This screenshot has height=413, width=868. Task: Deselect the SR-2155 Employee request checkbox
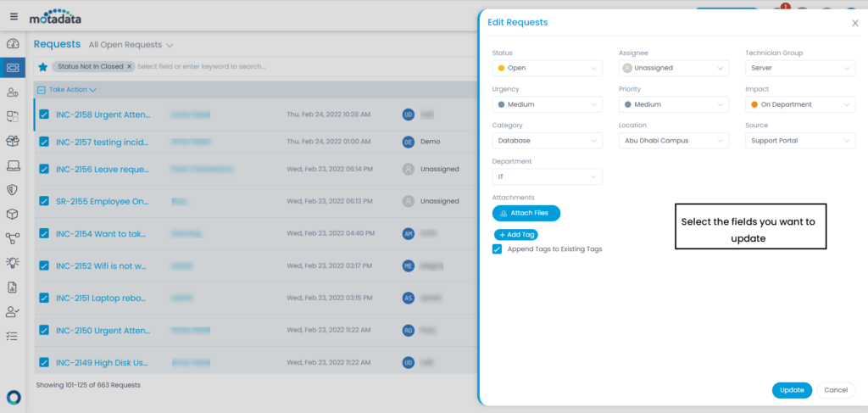(44, 201)
